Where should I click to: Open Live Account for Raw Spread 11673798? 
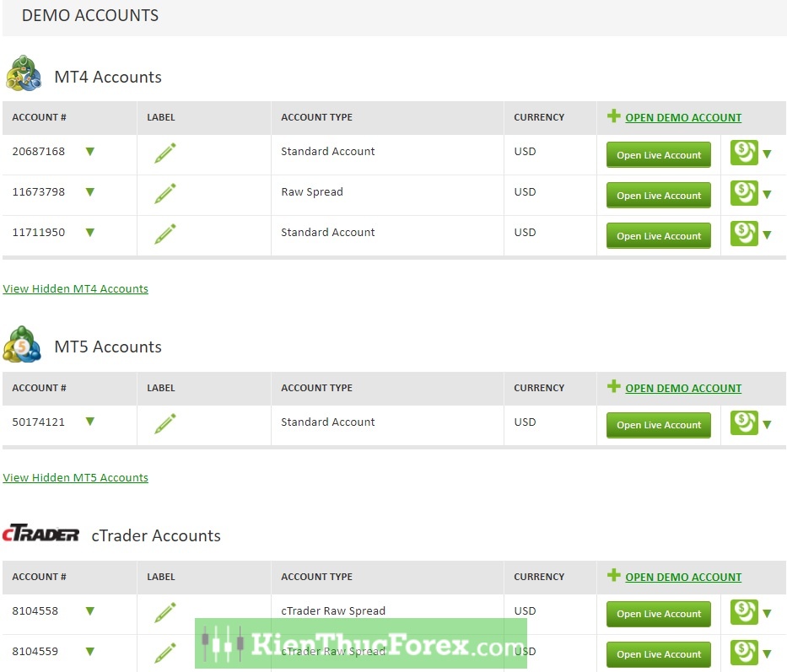(659, 196)
